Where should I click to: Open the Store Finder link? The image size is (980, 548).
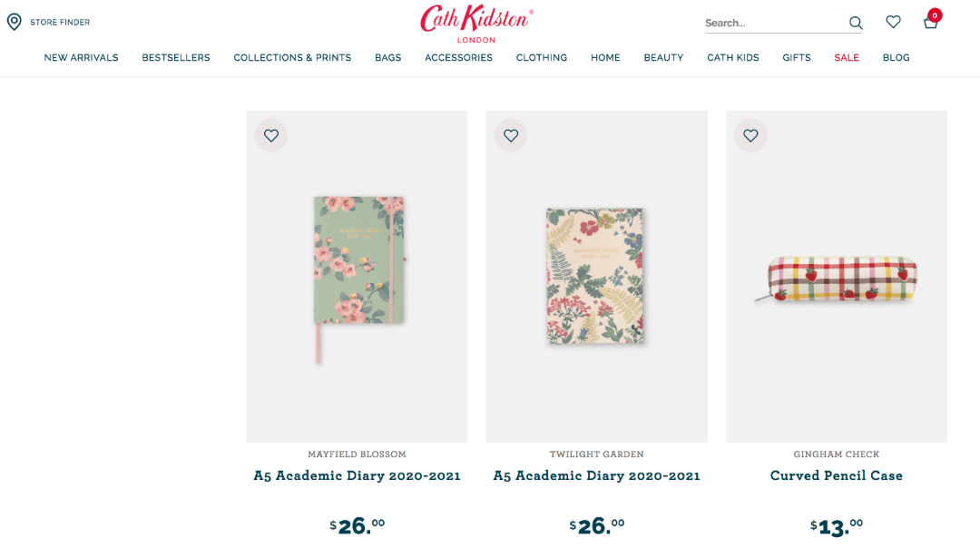coord(60,22)
